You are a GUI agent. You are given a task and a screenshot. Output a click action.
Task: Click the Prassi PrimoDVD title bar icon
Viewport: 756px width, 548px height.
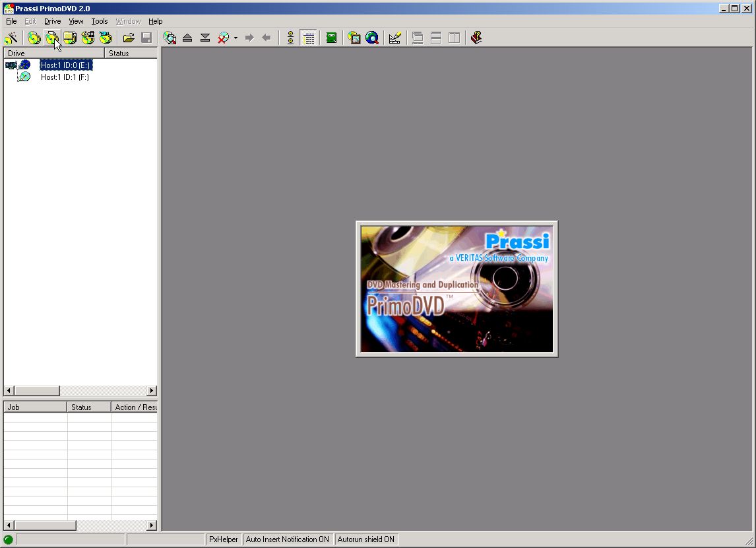point(9,8)
